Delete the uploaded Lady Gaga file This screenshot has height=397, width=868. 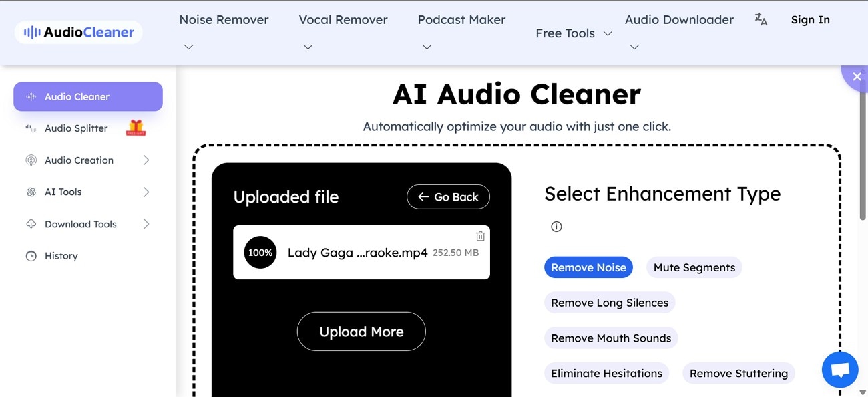pyautogui.click(x=480, y=235)
